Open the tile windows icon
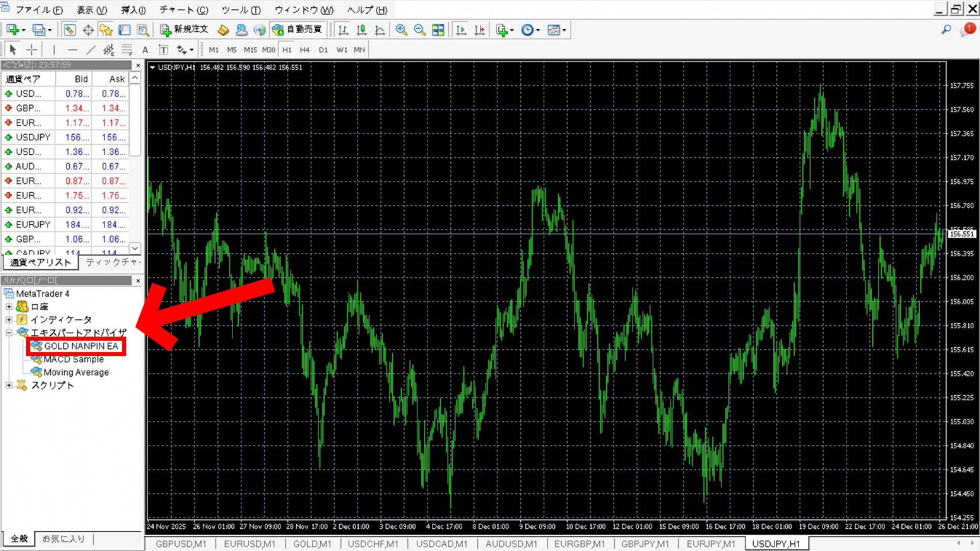Screen dimensions: 980x551 click(x=438, y=30)
